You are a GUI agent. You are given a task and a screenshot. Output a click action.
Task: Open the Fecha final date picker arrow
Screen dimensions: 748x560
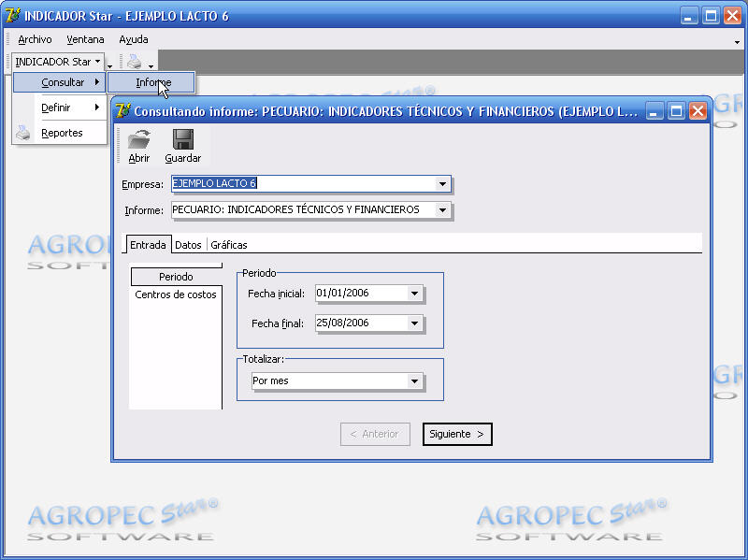click(414, 323)
